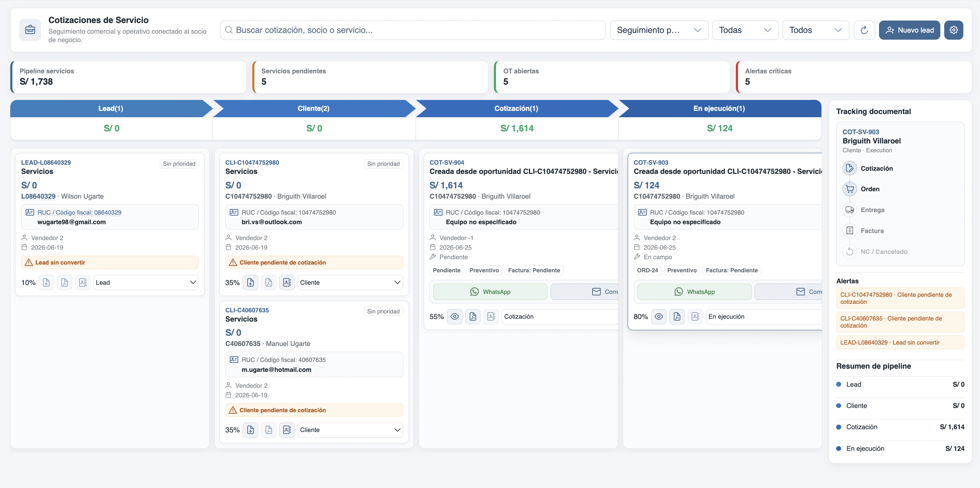Click the Sin prioridad badge on CLI-C40607635
This screenshot has height=488, width=980.
click(x=383, y=311)
